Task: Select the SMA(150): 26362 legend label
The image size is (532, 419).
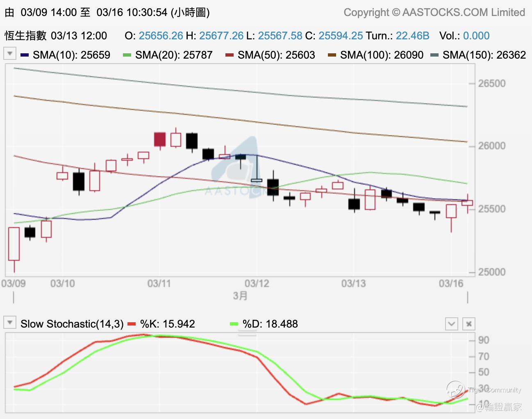Action: 484,55
